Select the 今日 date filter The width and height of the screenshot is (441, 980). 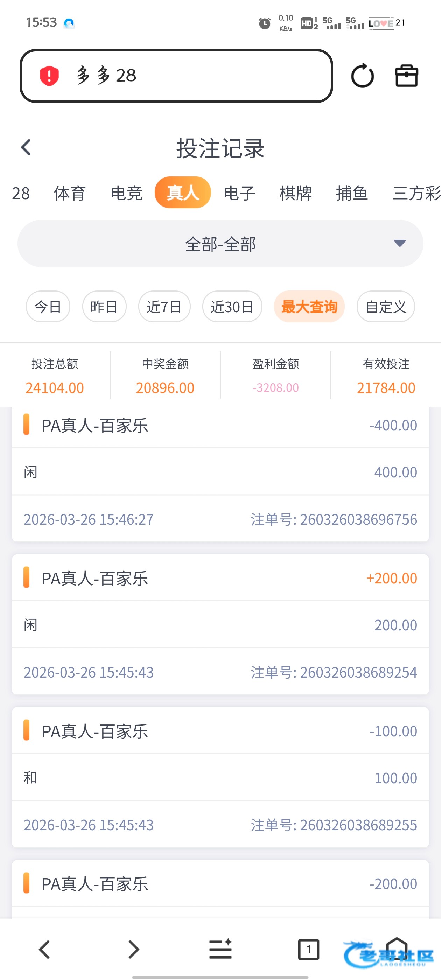(48, 307)
